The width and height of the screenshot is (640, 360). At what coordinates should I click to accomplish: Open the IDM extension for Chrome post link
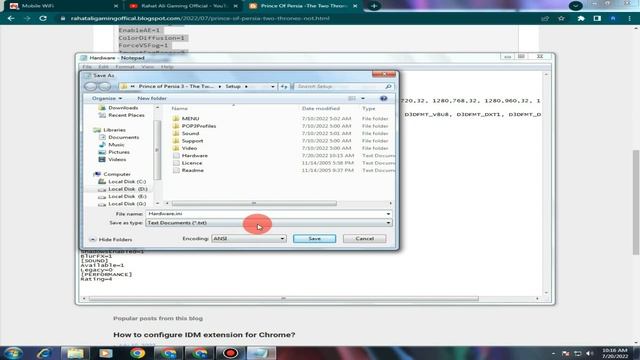click(x=204, y=335)
